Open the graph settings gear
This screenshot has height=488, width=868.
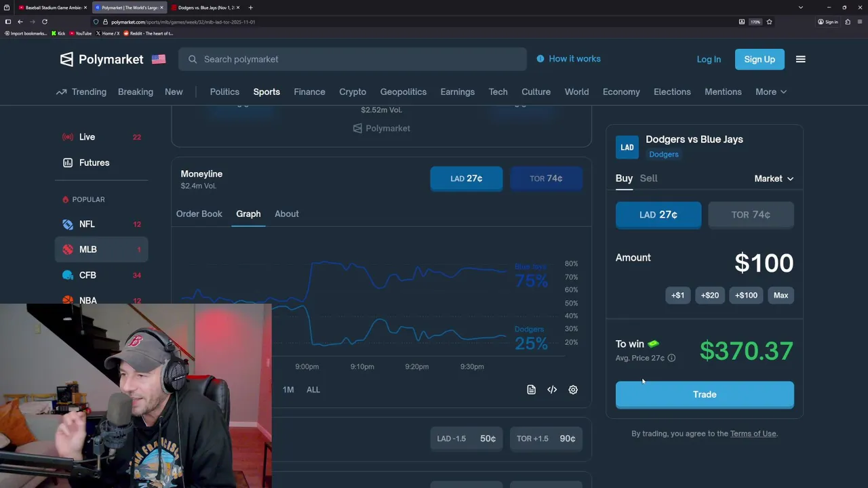573,390
